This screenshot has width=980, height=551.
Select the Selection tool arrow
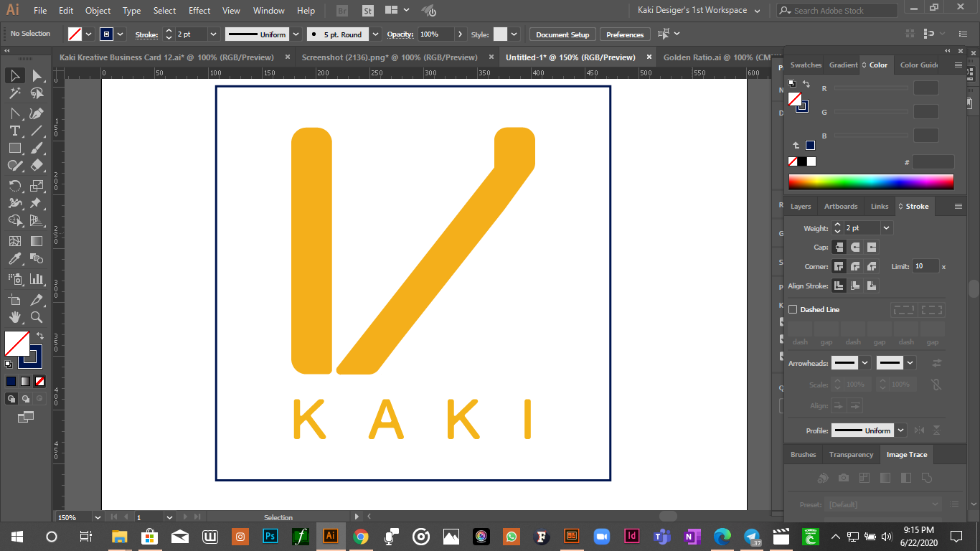(14, 75)
